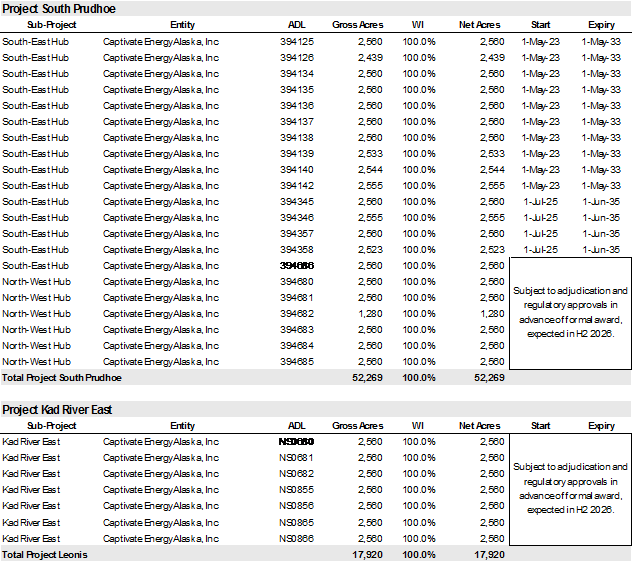Select the Expiry header in Kad River East table
The width and height of the screenshot is (633, 563).
click(601, 426)
